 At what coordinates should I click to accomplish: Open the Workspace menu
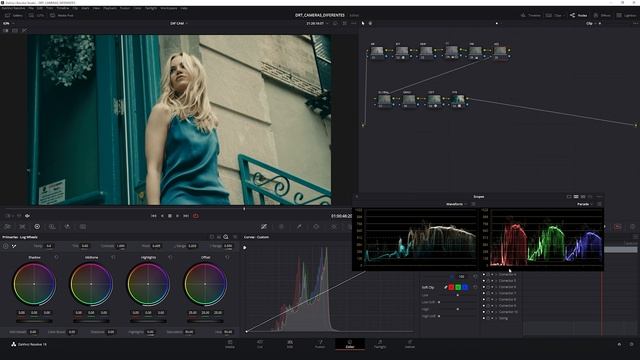click(169, 8)
